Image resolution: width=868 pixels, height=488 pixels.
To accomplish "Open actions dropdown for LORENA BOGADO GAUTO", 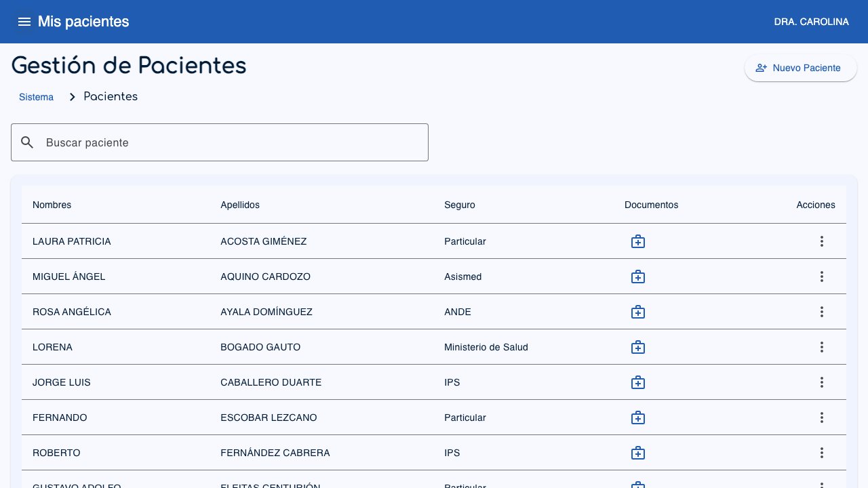I will [822, 347].
